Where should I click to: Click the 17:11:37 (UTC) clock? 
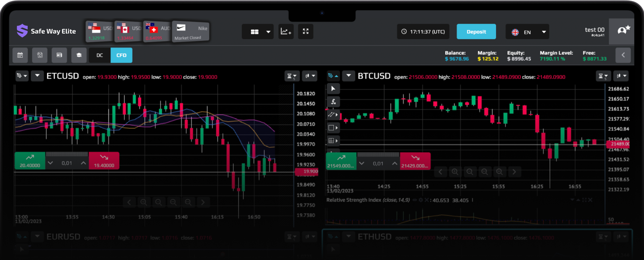tap(423, 31)
